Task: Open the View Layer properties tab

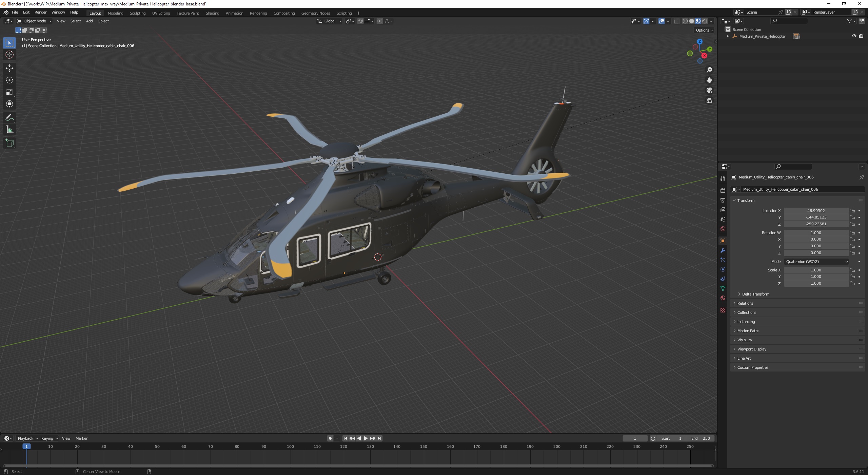Action: (723, 210)
